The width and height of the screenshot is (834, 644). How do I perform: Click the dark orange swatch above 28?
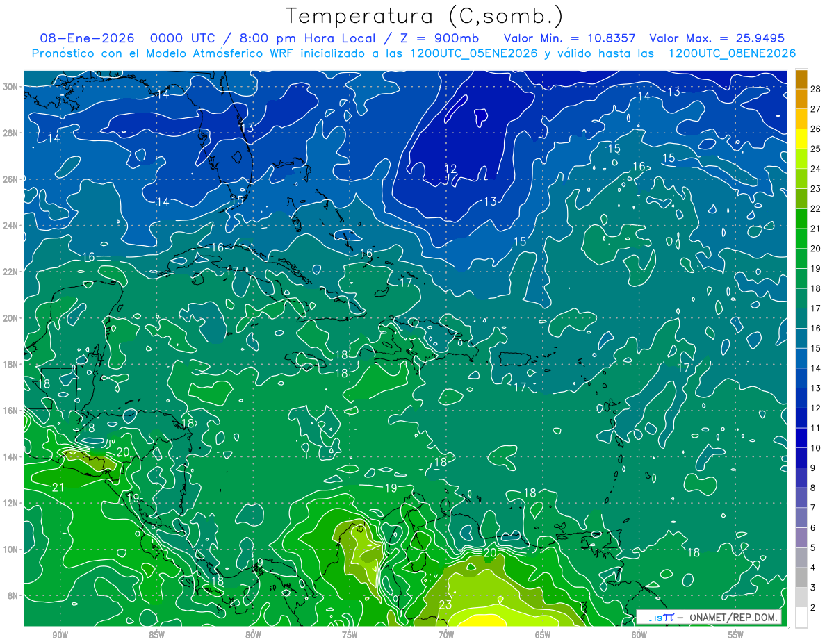[x=801, y=79]
